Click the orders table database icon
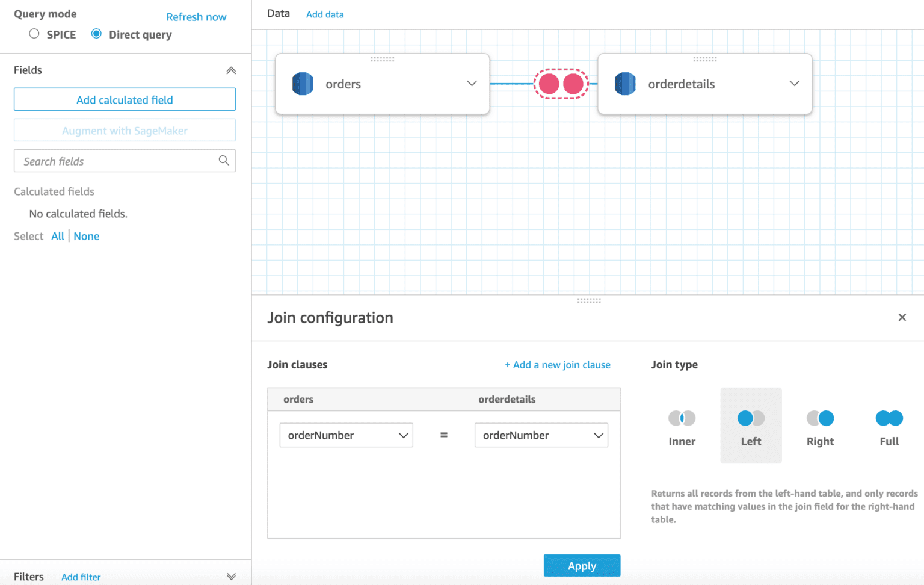The image size is (924, 585). click(x=303, y=84)
